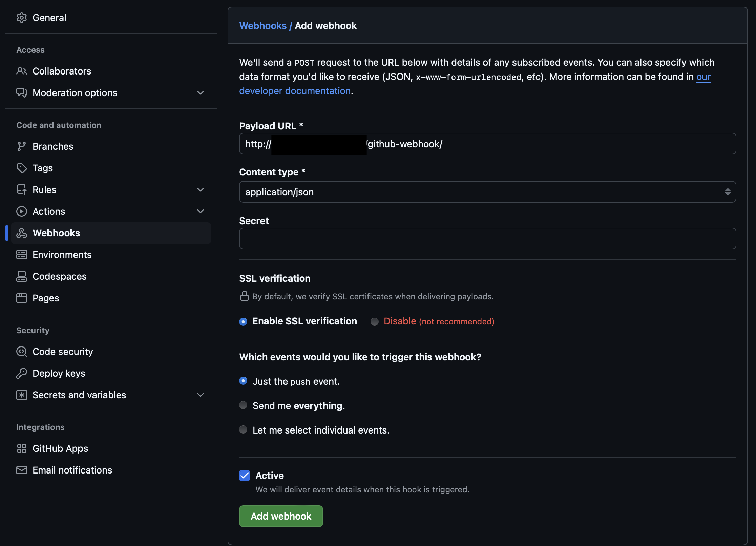Click into the Secret input field
Screen dimensions: 756x546
pyautogui.click(x=487, y=238)
